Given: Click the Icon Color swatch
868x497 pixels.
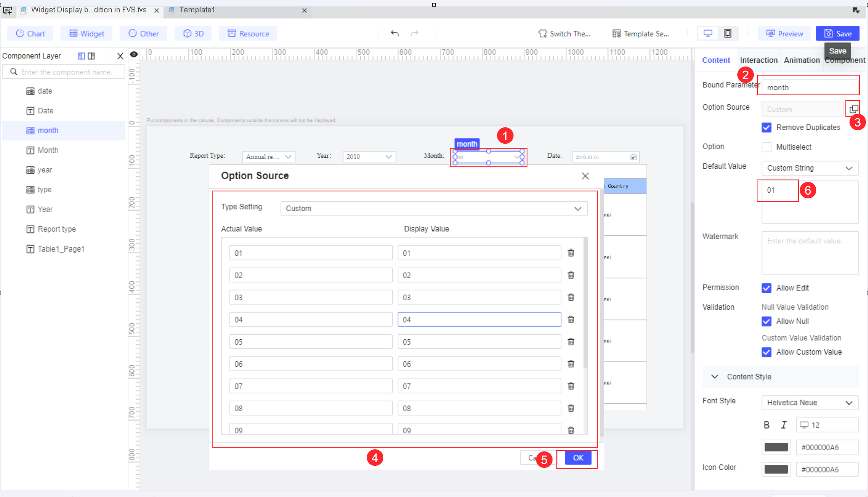Looking at the screenshot, I should [776, 469].
